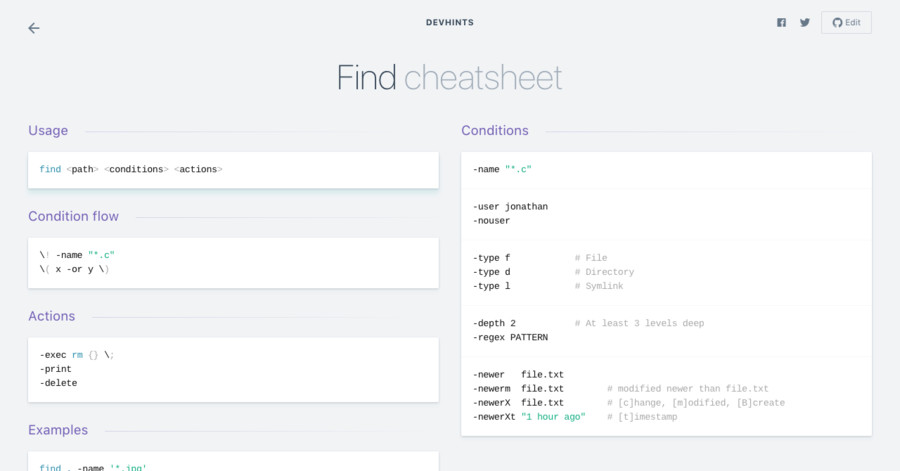900x471 pixels.
Task: Share the page on Facebook
Action: [781, 22]
